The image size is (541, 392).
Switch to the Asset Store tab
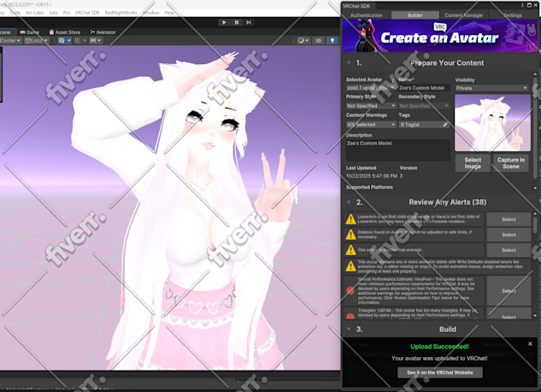pyautogui.click(x=64, y=32)
